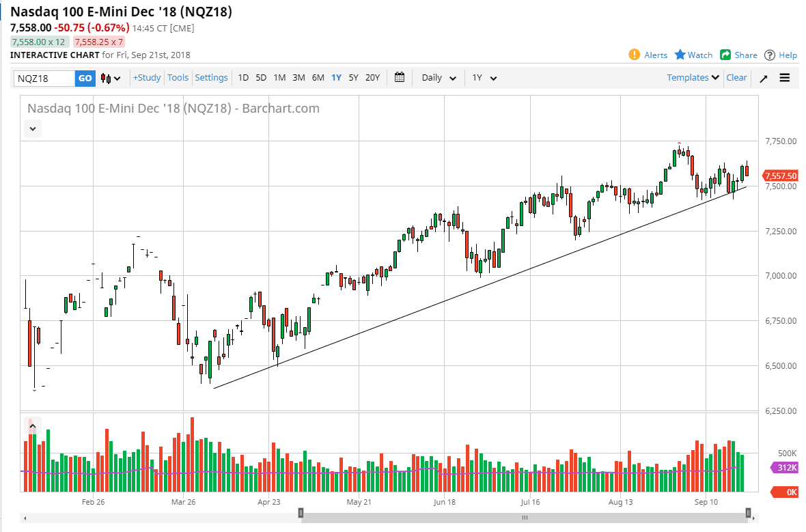Click the Help question mark icon
This screenshot has width=806, height=532.
(770, 55)
